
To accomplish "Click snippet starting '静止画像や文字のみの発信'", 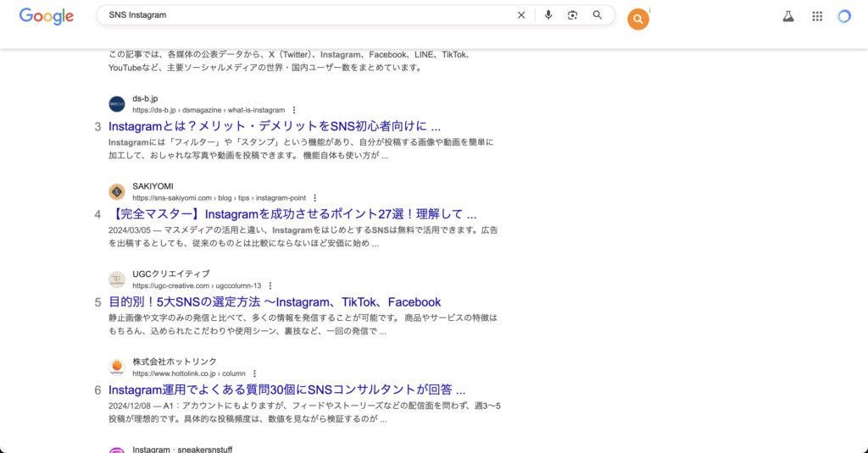I will [303, 324].
